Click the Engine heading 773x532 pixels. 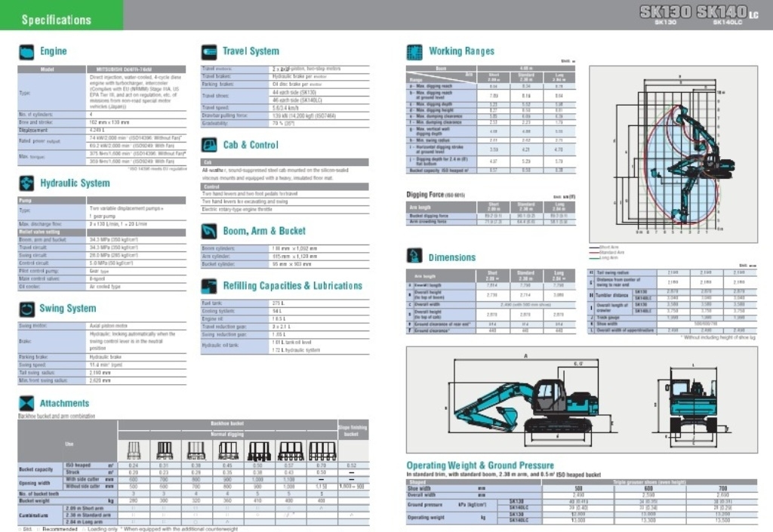[54, 51]
